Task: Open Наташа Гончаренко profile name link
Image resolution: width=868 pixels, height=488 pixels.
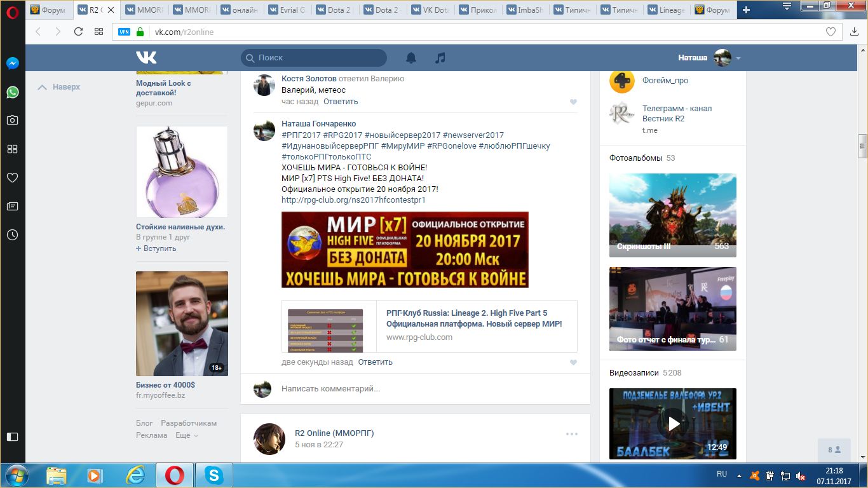Action: coord(319,124)
